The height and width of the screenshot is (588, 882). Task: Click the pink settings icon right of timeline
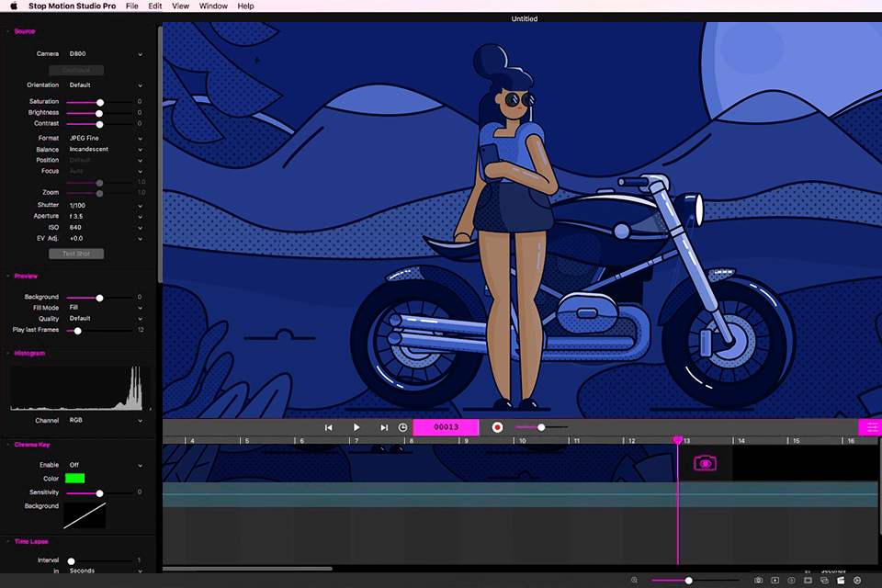[871, 427]
